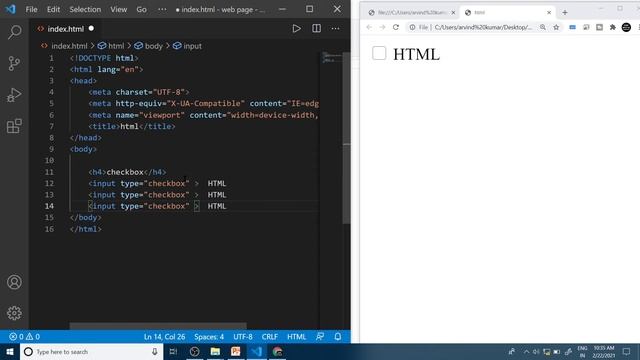Screen dimensions: 640x360
Task: Click the Chrome address bar URL
Action: click(483, 27)
